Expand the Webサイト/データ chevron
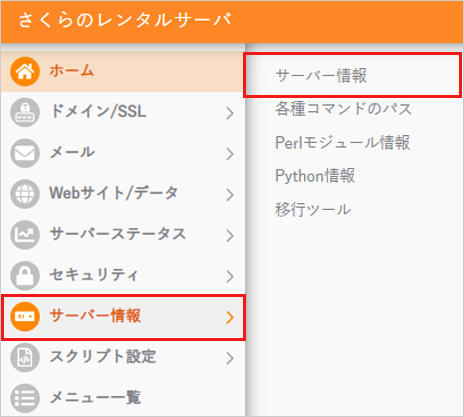This screenshot has width=464, height=417. [230, 195]
